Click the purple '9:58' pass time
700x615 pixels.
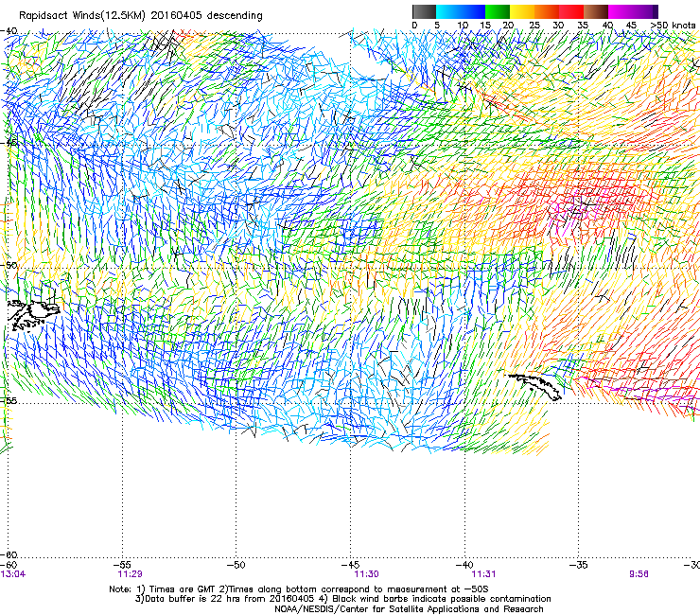639,574
